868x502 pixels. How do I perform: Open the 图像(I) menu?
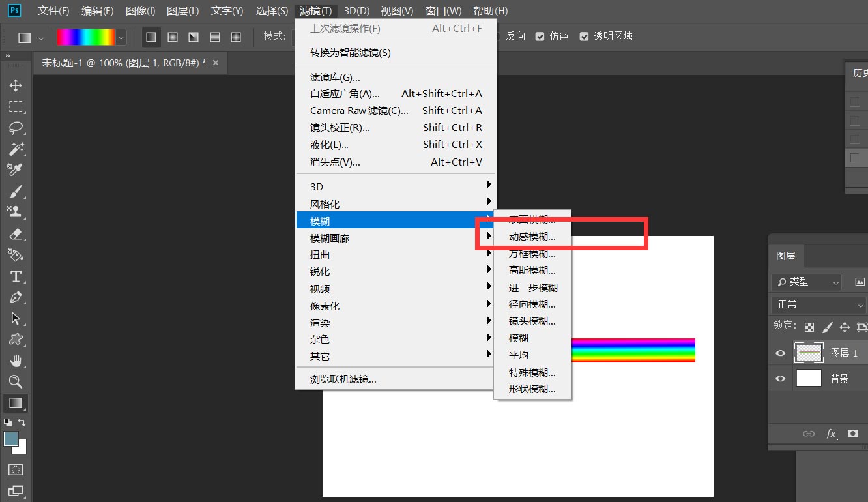click(140, 11)
